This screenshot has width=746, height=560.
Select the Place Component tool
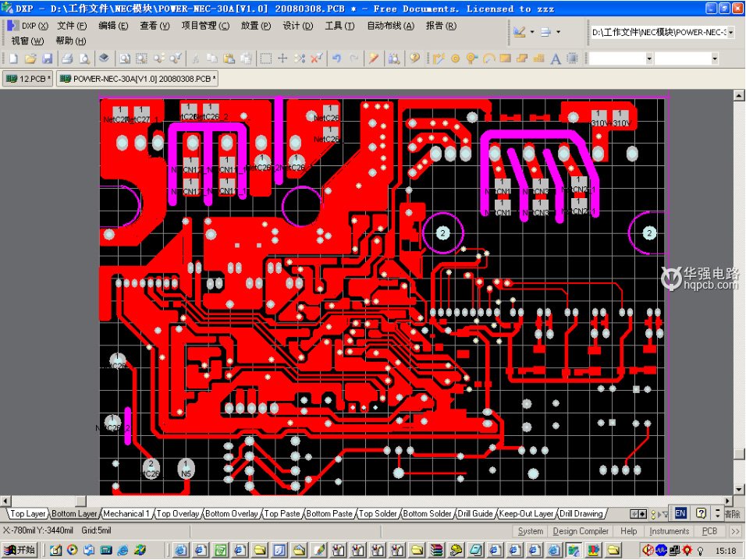574,58
